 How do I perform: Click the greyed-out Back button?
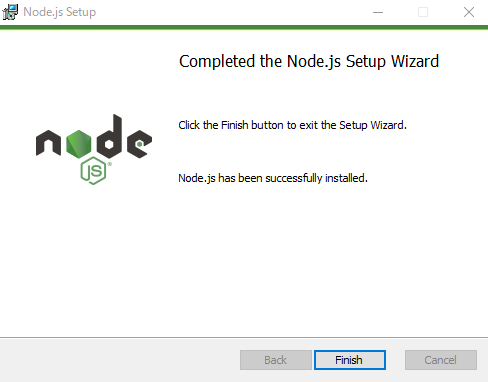click(x=276, y=360)
